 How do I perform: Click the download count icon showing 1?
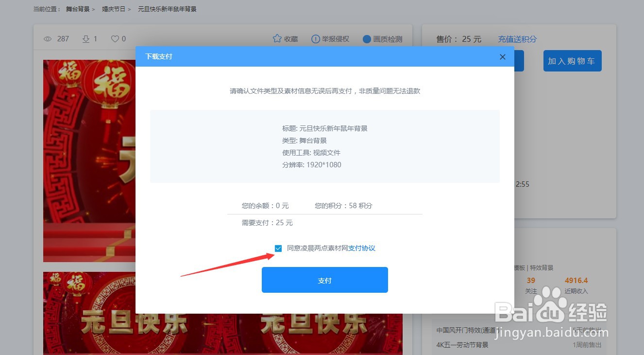86,39
